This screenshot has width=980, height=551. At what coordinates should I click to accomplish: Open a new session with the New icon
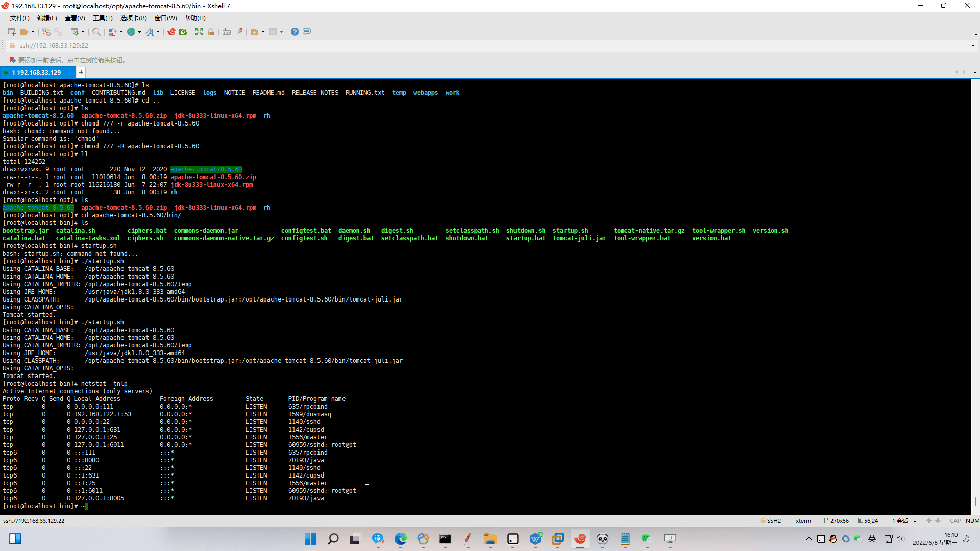[11, 32]
